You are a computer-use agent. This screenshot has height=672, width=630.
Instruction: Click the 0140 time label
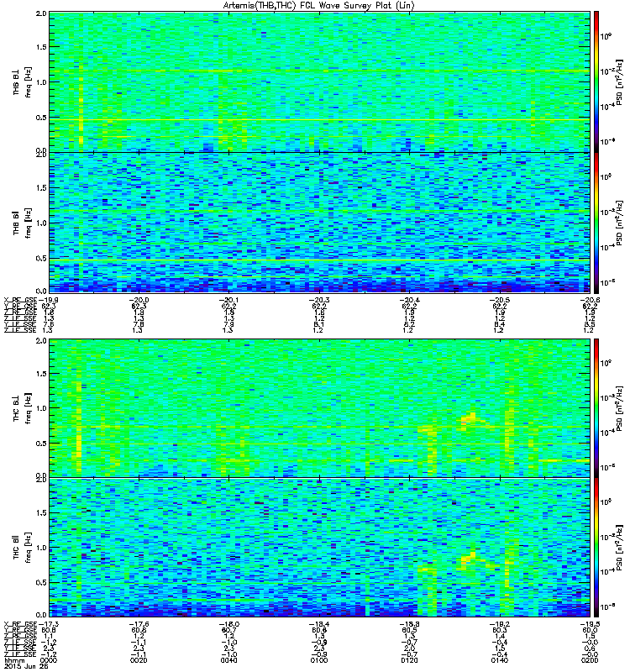[500, 660]
